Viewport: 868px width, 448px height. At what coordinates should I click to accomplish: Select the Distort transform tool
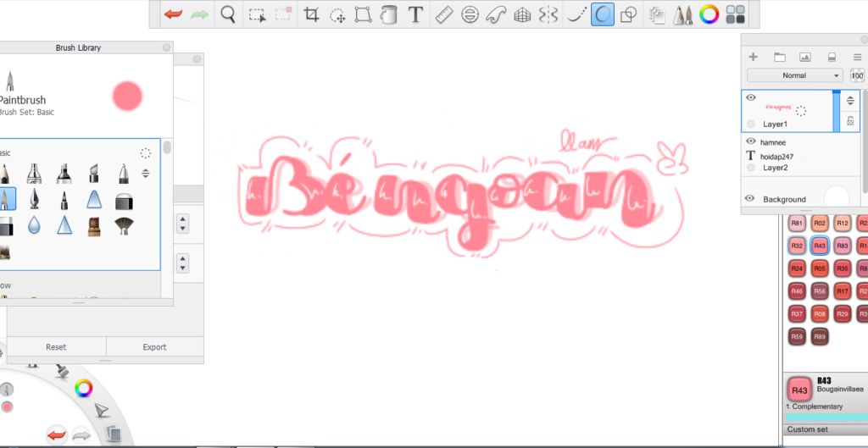(x=363, y=15)
